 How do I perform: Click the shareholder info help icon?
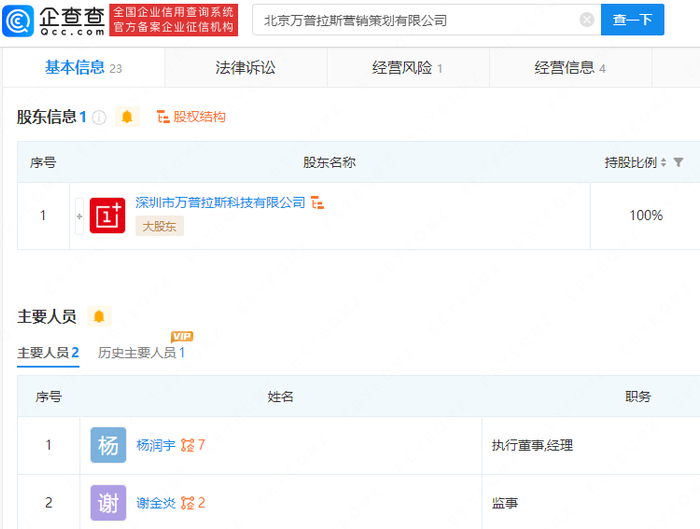click(99, 117)
